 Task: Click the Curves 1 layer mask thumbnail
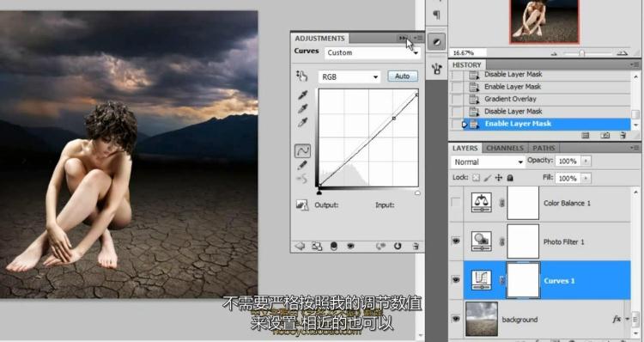[x=523, y=280]
